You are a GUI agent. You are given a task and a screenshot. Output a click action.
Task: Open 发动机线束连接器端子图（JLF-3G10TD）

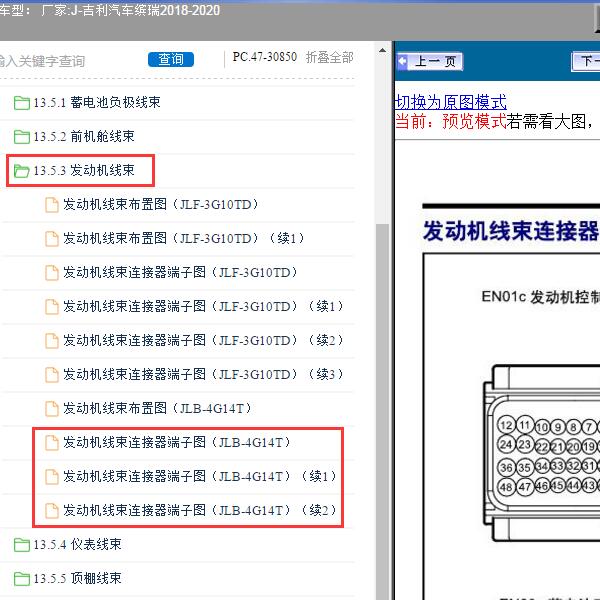[x=181, y=272]
